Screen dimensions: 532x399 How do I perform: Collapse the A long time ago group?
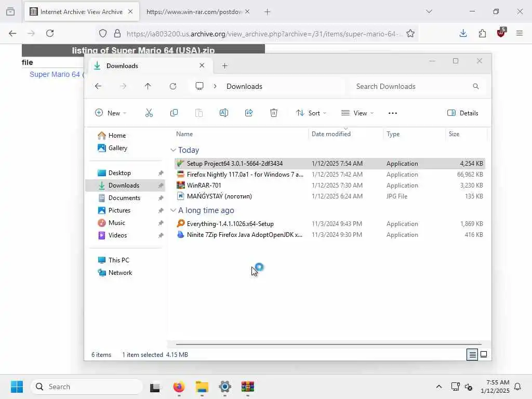point(173,210)
